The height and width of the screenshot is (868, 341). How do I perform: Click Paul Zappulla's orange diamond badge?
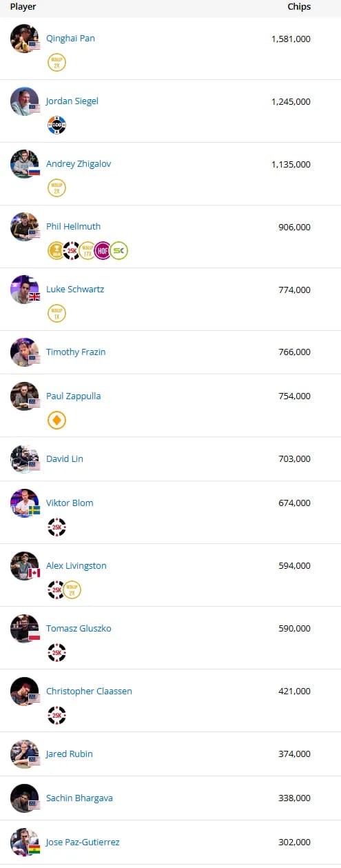click(x=56, y=420)
